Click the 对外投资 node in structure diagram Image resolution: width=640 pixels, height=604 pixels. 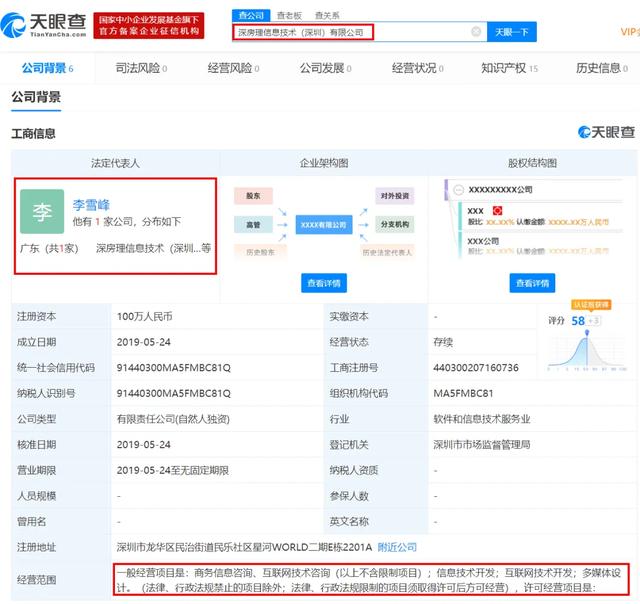click(395, 196)
